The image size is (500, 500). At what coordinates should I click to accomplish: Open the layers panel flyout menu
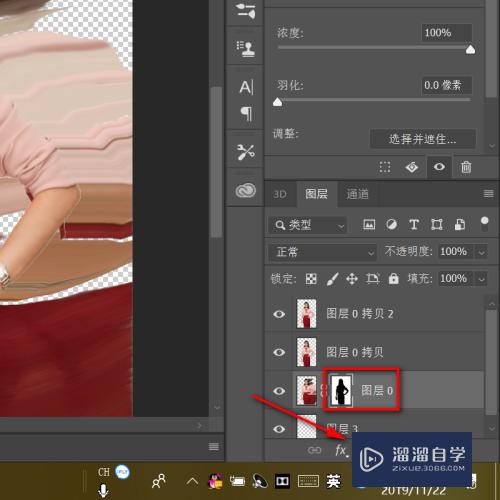click(489, 193)
